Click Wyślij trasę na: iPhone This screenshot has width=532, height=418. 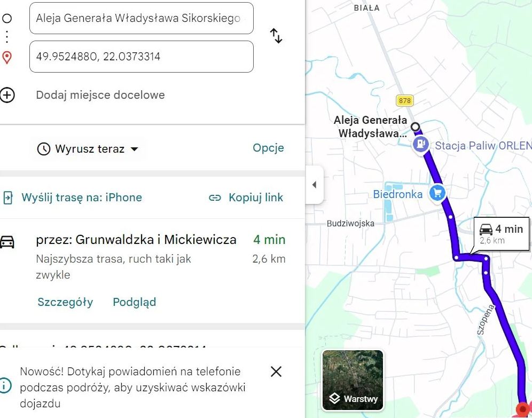(x=81, y=197)
